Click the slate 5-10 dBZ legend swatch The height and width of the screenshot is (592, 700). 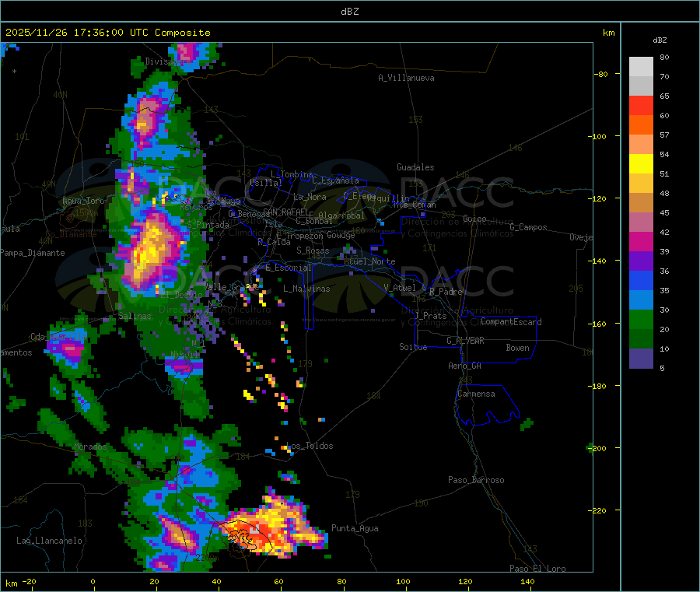click(x=641, y=359)
